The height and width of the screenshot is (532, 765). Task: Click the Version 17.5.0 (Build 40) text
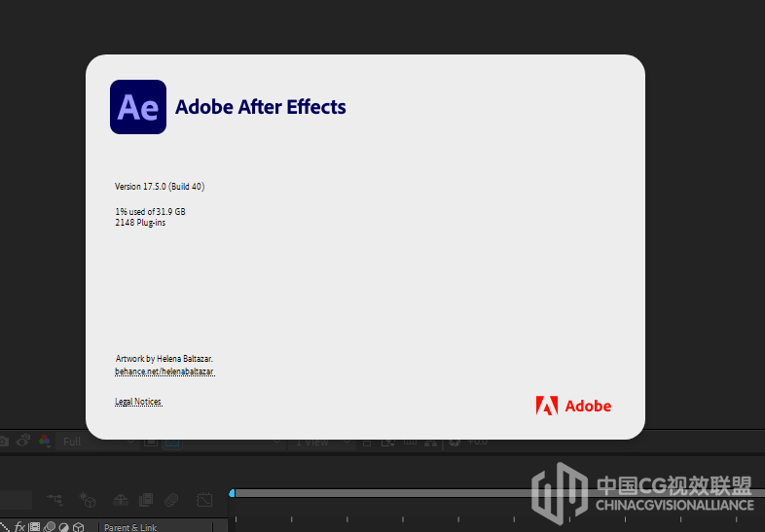click(160, 187)
